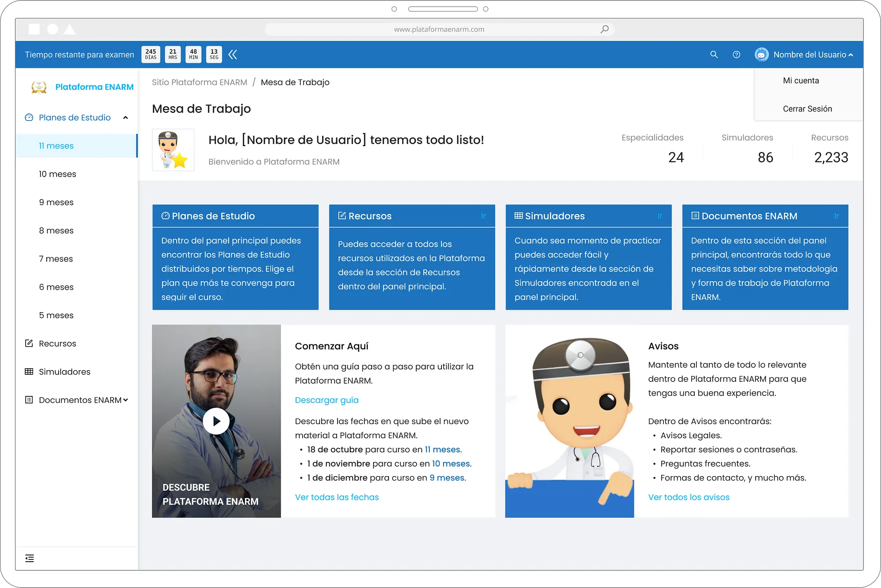Click the Recursos sidebar pencil icon

(x=29, y=344)
